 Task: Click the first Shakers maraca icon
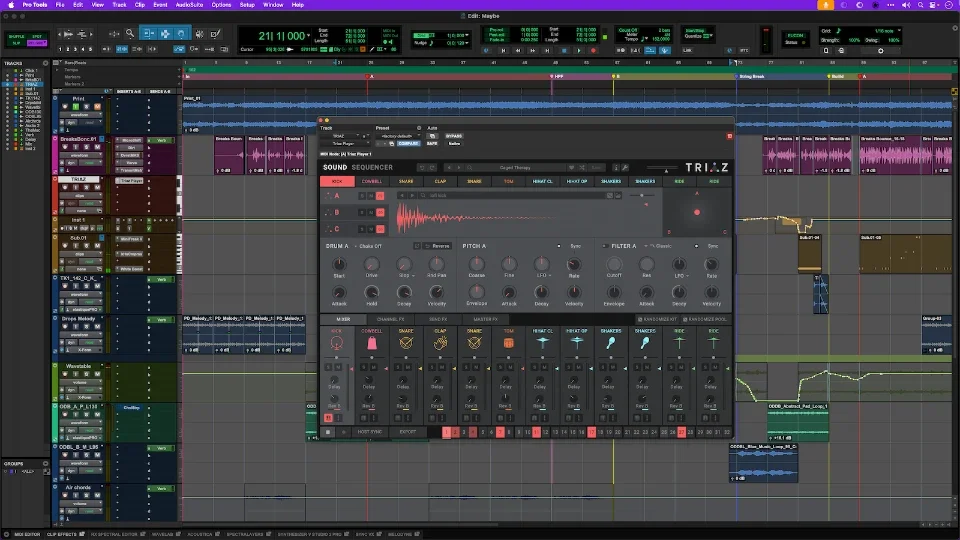coord(611,343)
